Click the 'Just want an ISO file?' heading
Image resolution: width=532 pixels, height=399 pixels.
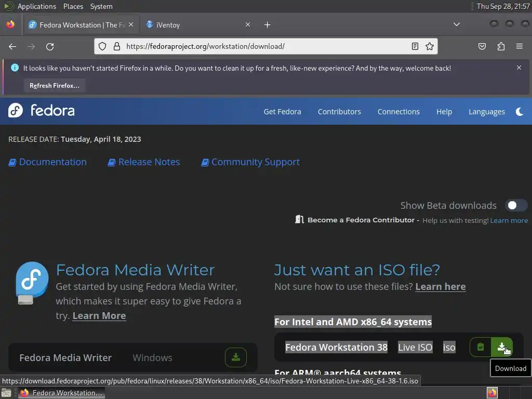[x=357, y=270]
